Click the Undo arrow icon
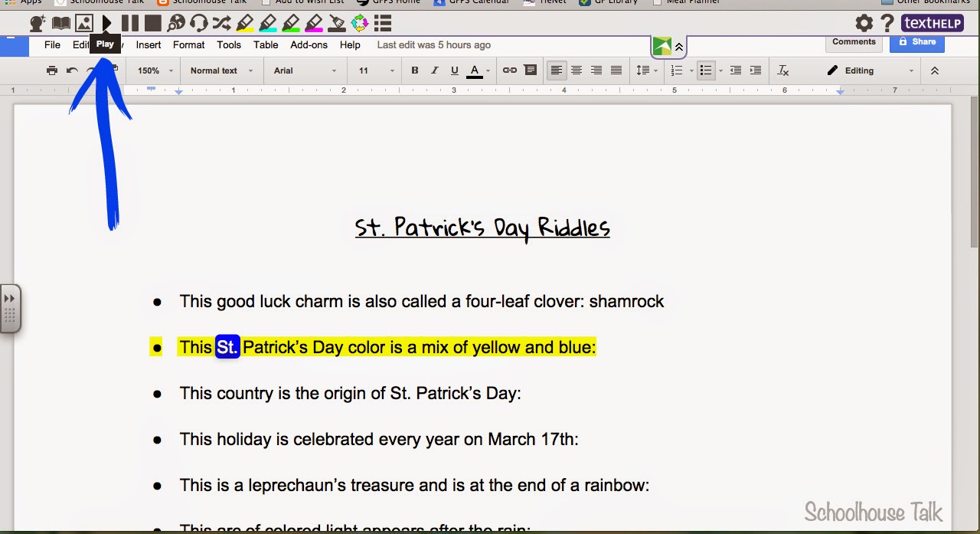 click(x=72, y=70)
